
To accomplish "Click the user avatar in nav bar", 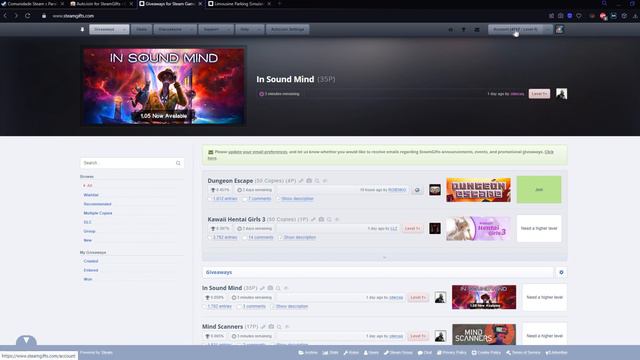I will [559, 29].
